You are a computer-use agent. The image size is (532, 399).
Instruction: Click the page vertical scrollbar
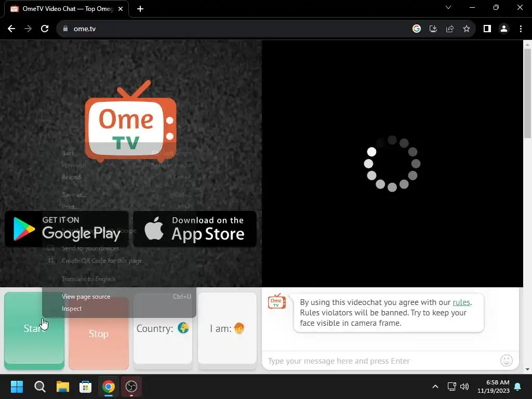click(x=527, y=94)
